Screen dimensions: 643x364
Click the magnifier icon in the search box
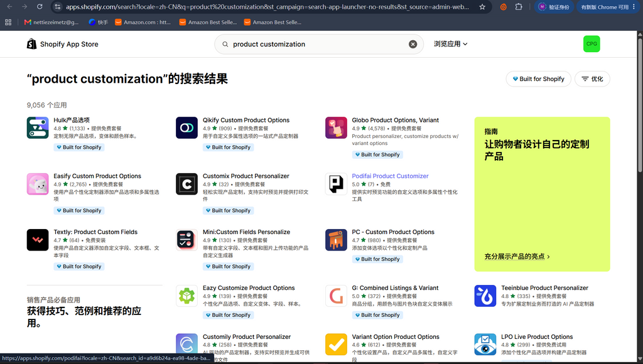click(225, 45)
